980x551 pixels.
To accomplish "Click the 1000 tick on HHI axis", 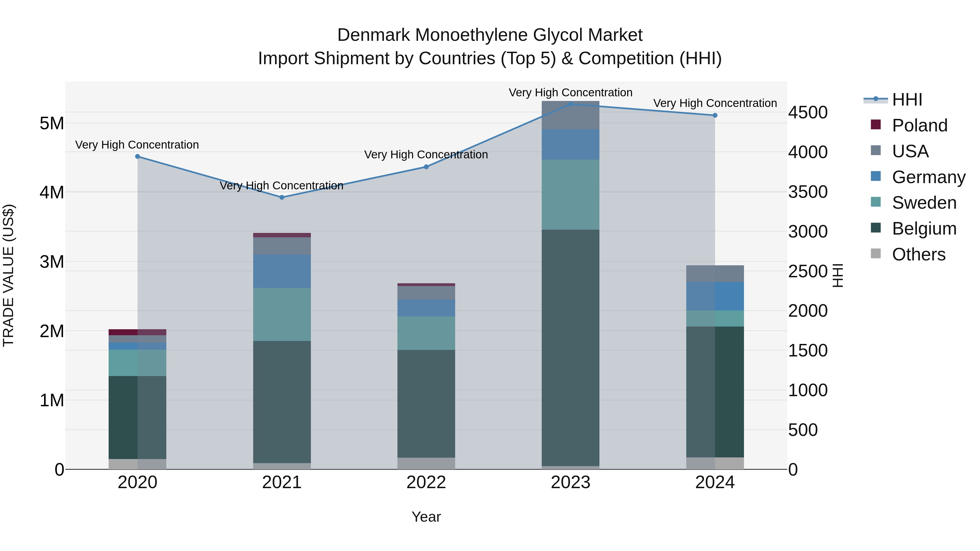I will point(808,390).
